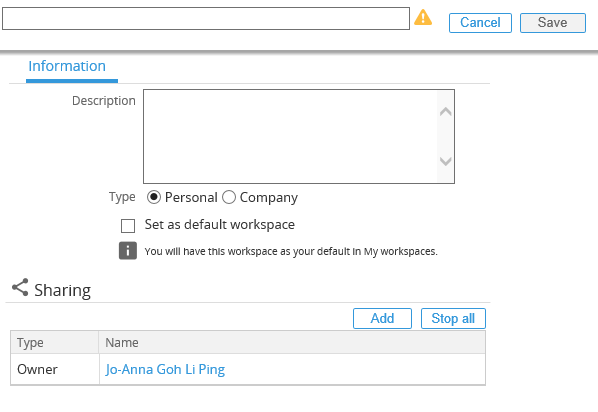Add a new sharing entry
The width and height of the screenshot is (598, 412).
tap(382, 319)
